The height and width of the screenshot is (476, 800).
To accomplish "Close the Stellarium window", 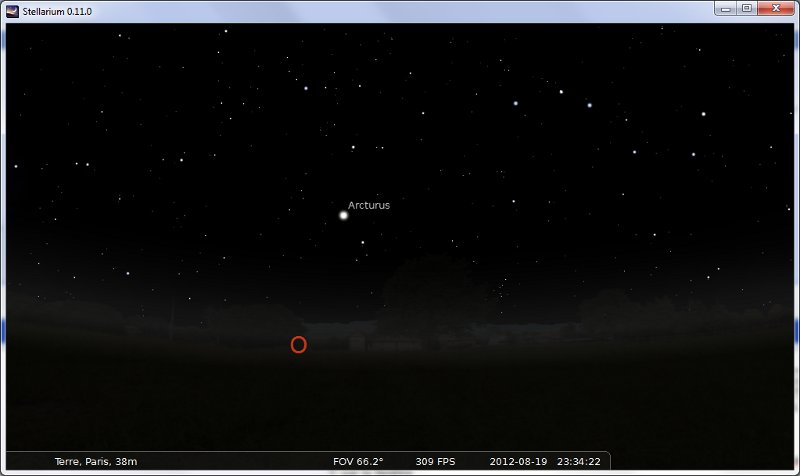I will 776,9.
